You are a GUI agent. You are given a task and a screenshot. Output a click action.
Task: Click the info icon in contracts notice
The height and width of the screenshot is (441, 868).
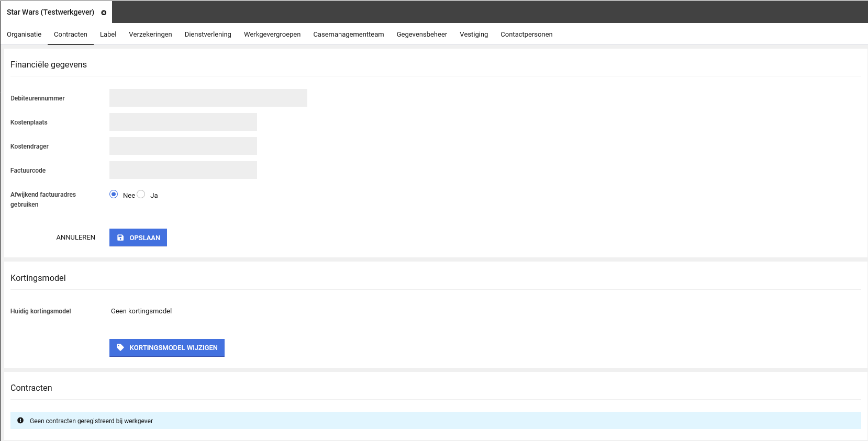pos(20,421)
